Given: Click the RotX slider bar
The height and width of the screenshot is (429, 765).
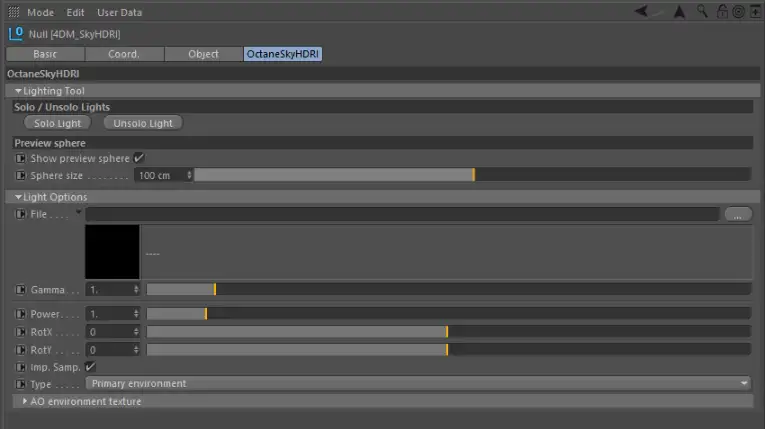Looking at the screenshot, I should coord(448,332).
